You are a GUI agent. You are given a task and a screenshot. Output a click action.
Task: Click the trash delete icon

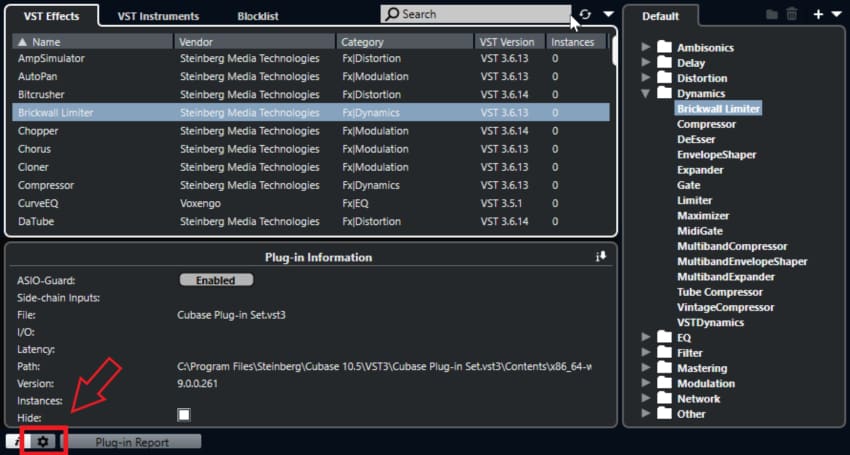792,15
